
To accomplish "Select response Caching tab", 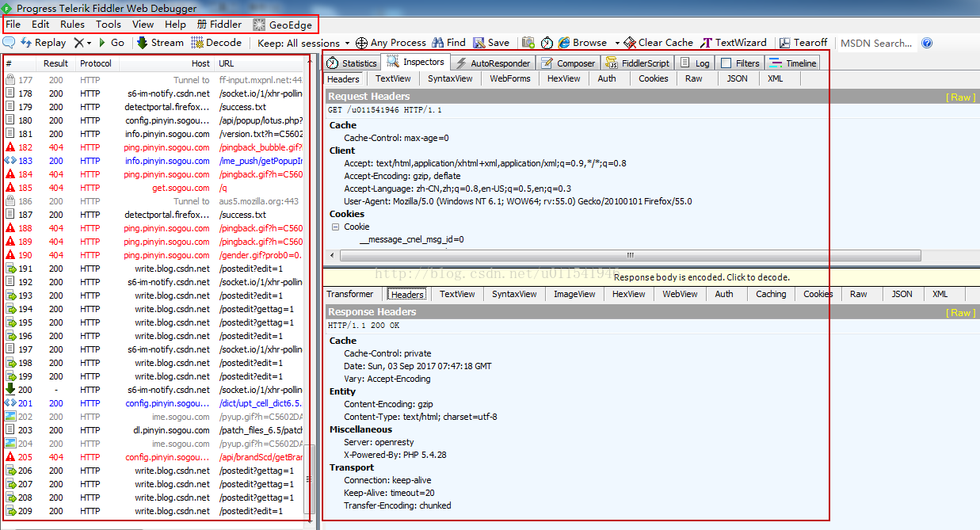I will point(771,294).
